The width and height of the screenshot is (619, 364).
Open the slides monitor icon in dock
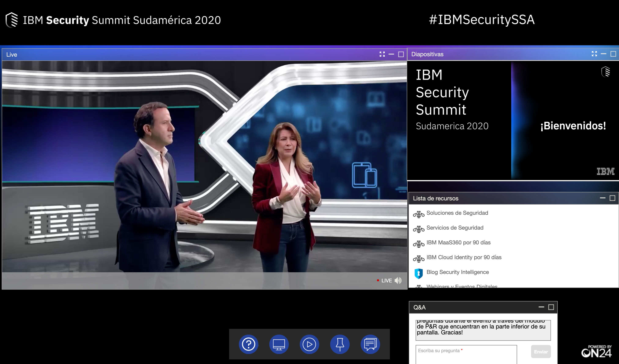point(279,344)
